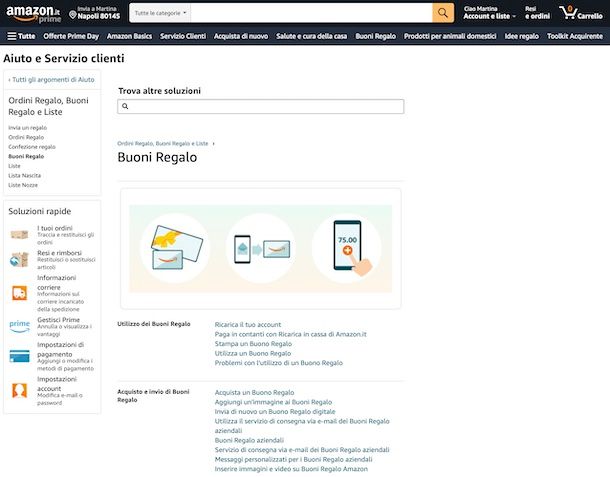
Task: Open Toolkit Acquirente nav item
Action: pos(575,36)
